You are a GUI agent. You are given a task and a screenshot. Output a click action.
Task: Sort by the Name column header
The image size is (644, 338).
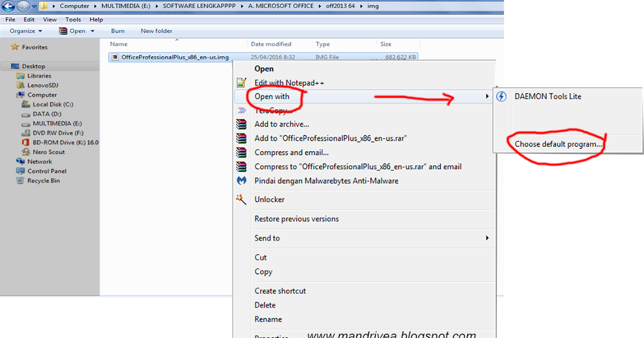point(119,44)
